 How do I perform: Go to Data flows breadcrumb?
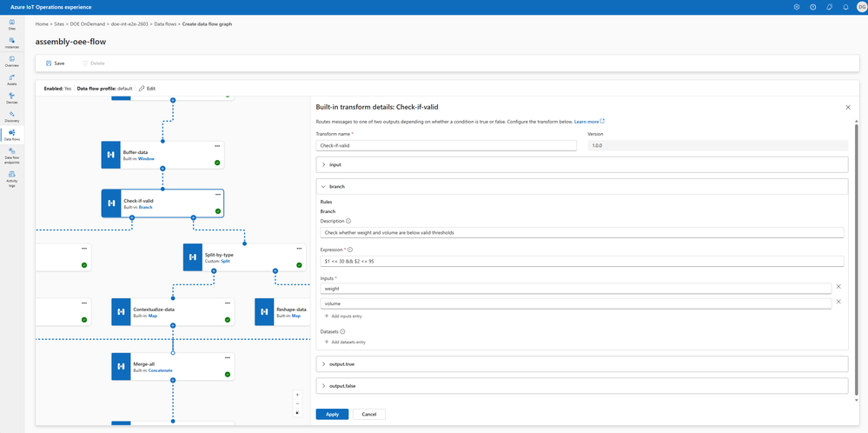(x=165, y=24)
